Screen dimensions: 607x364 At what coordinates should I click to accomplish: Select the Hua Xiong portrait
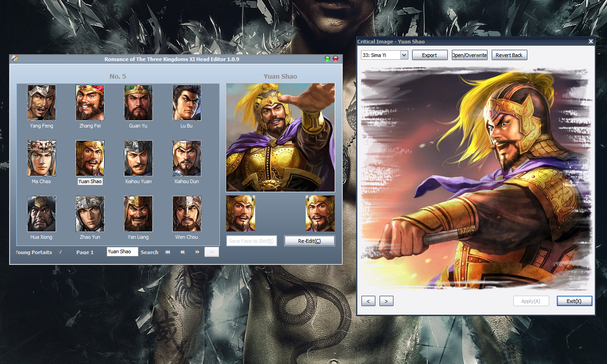point(42,214)
